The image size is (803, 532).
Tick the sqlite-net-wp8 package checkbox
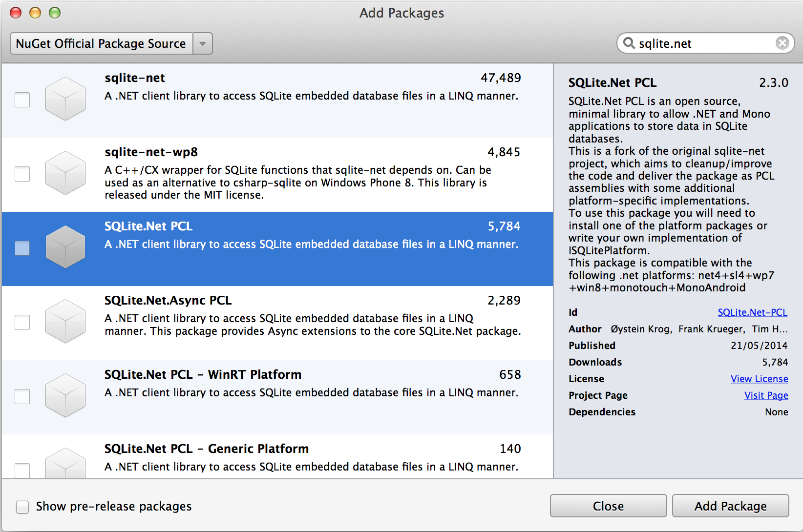22,174
